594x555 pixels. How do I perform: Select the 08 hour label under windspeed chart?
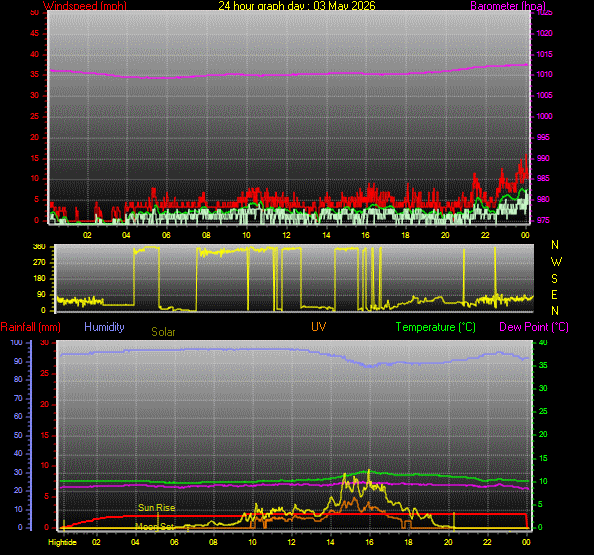(206, 235)
